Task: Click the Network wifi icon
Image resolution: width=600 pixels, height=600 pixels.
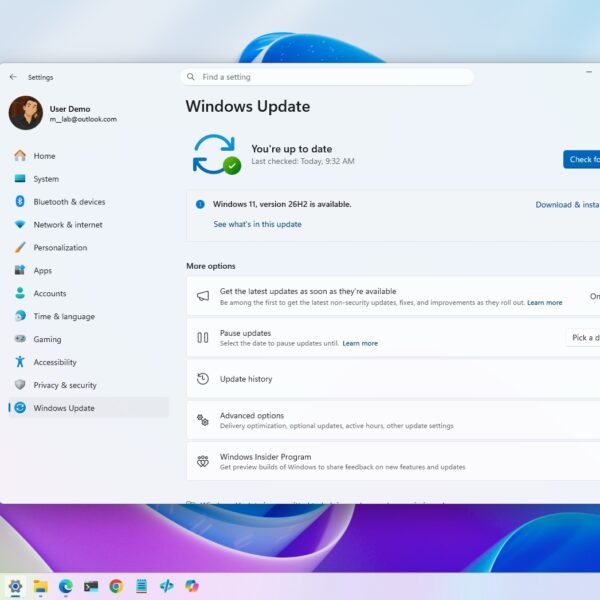Action: pos(20,224)
